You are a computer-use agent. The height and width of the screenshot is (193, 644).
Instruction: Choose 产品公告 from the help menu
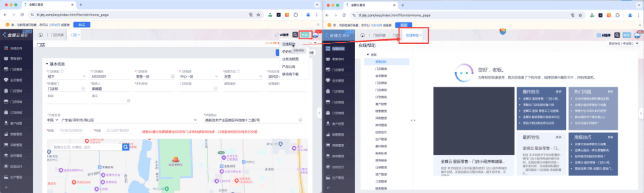pyautogui.click(x=289, y=66)
